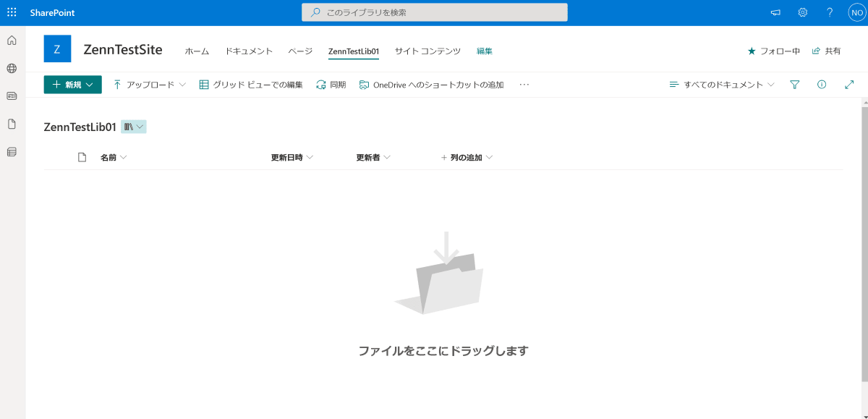Go to ドキュメント navigation tab

249,51
